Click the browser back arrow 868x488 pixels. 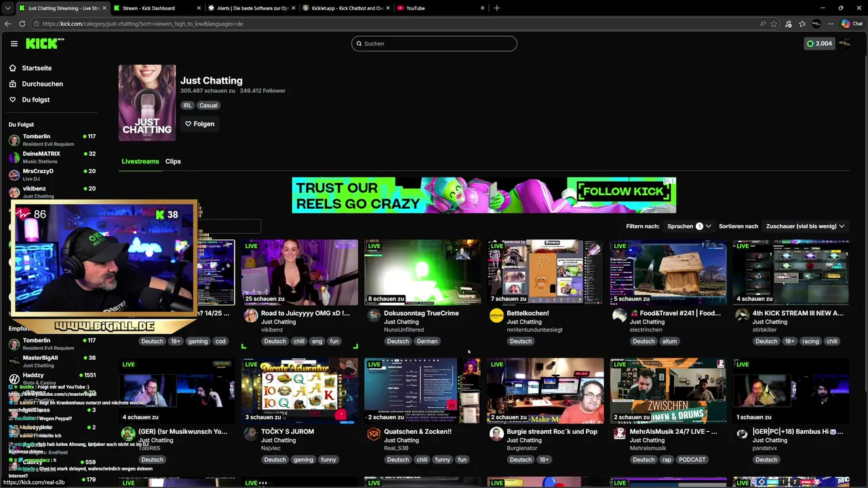pyautogui.click(x=7, y=24)
